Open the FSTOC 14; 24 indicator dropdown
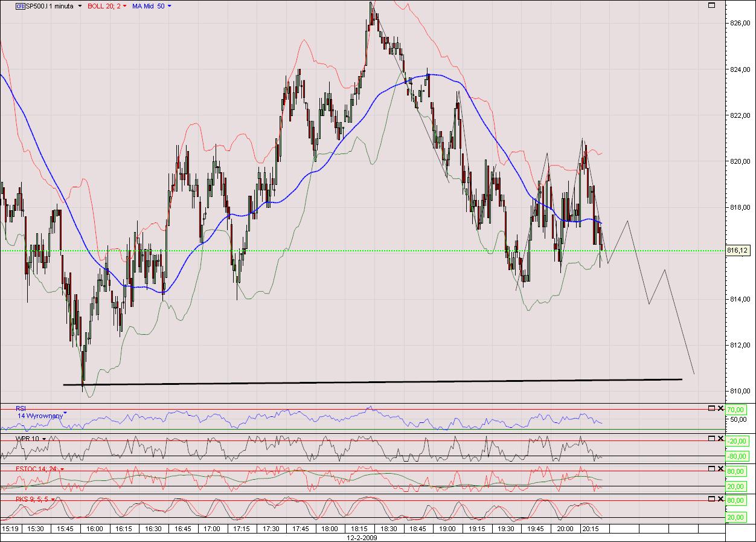Viewport: 756px width, 542px height. coord(62,468)
